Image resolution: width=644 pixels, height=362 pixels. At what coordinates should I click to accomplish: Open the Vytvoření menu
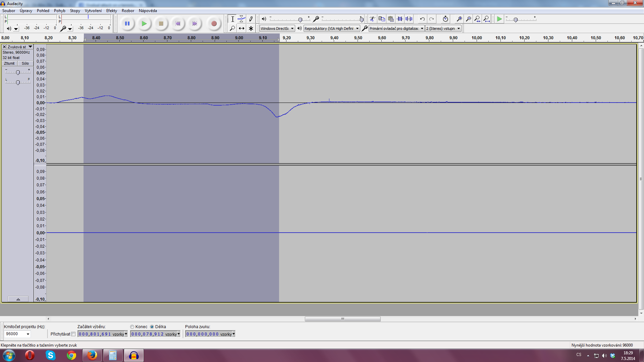[93, 11]
